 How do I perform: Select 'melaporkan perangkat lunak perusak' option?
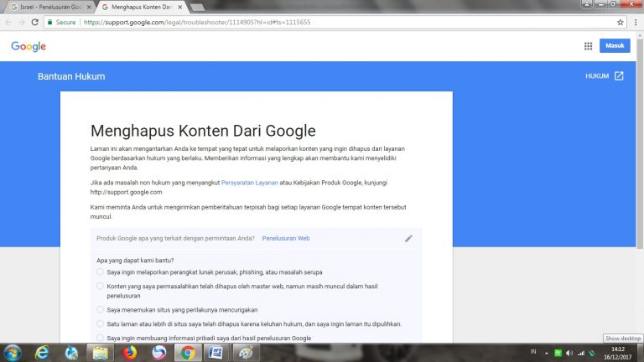click(x=101, y=271)
